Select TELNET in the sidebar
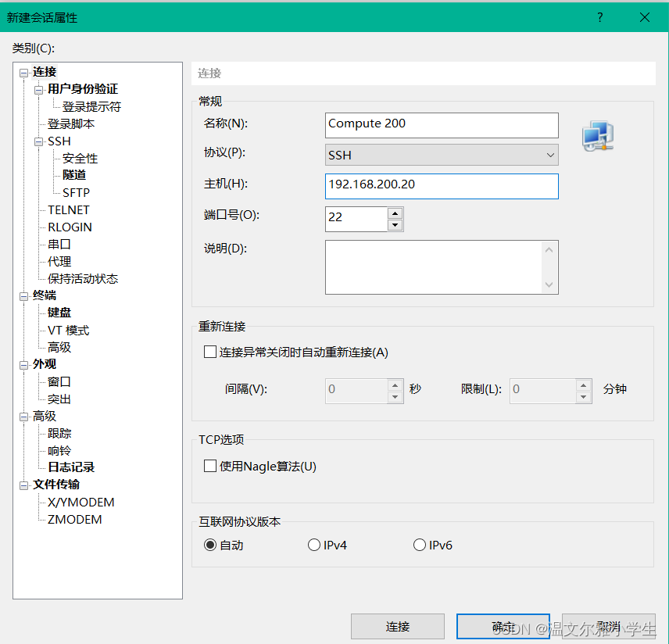This screenshot has height=644, width=669. pyautogui.click(x=70, y=209)
